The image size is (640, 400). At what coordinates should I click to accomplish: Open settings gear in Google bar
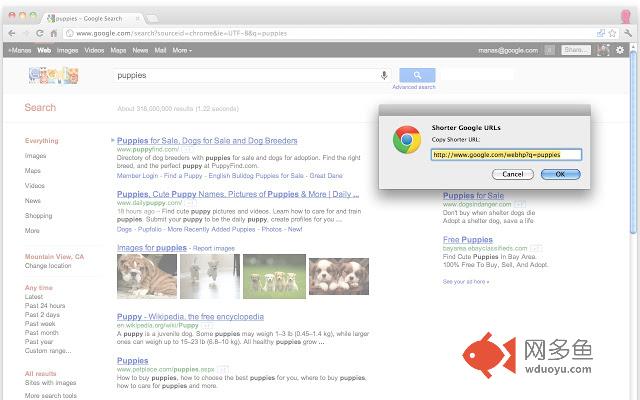(x=620, y=50)
